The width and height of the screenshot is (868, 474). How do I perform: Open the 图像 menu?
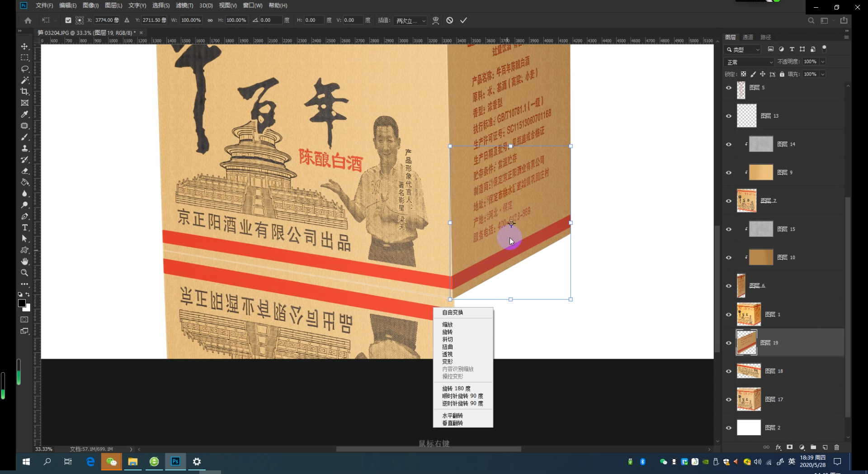point(90,5)
